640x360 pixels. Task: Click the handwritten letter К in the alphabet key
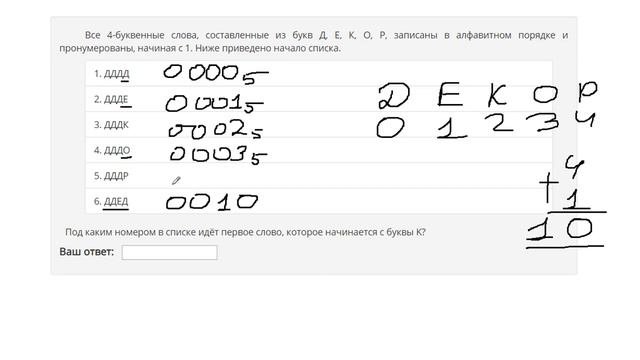(x=497, y=96)
